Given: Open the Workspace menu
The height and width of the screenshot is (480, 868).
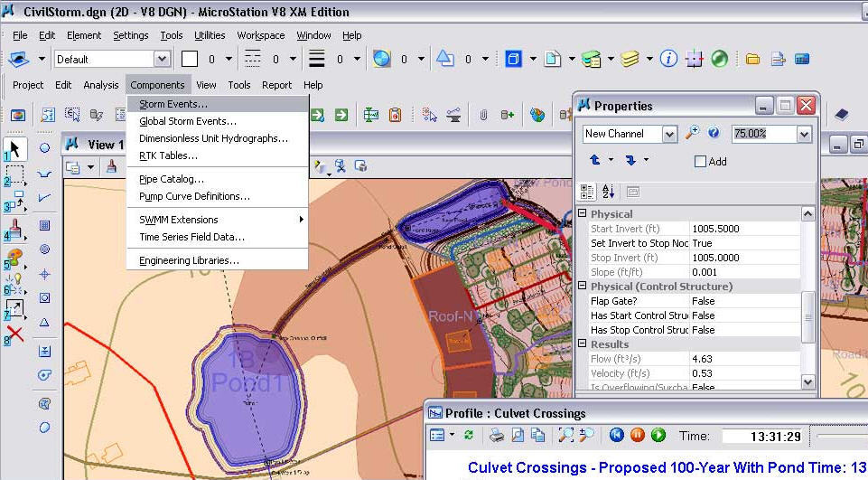Looking at the screenshot, I should 261,35.
